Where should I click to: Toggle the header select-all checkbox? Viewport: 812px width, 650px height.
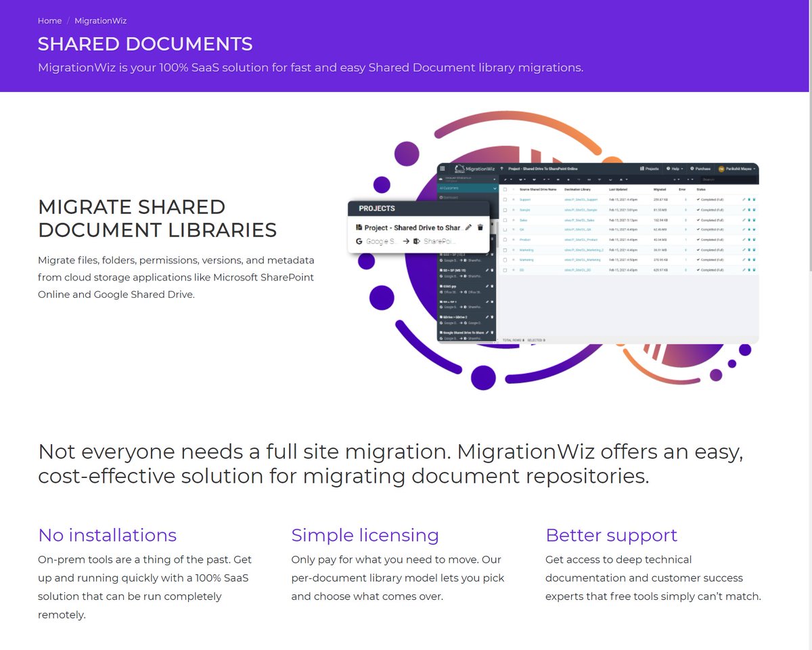point(505,190)
